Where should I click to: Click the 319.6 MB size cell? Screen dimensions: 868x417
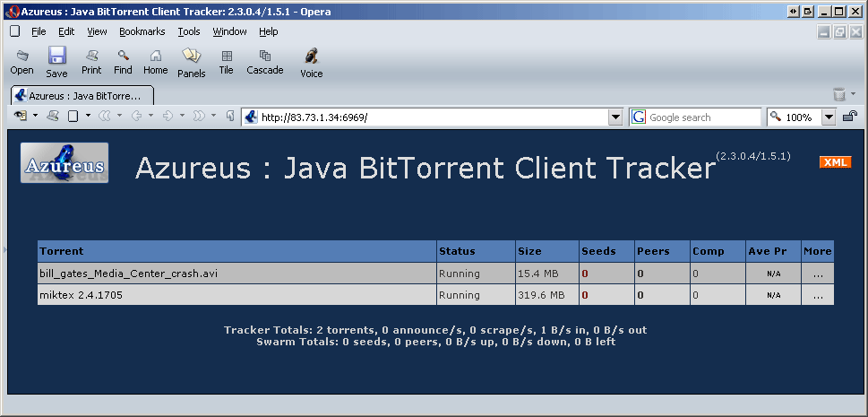547,295
